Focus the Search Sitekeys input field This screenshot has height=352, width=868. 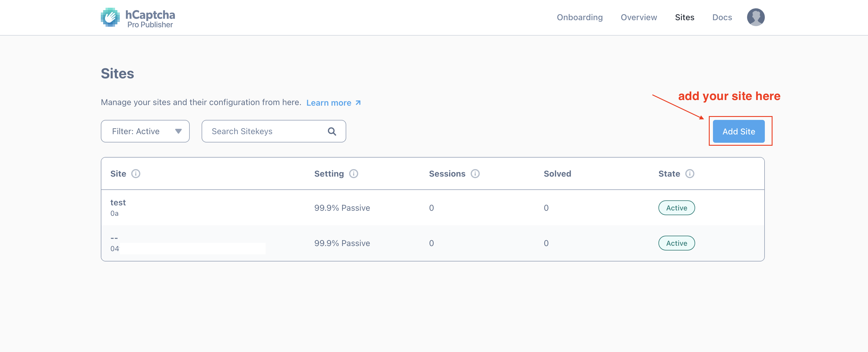click(274, 131)
